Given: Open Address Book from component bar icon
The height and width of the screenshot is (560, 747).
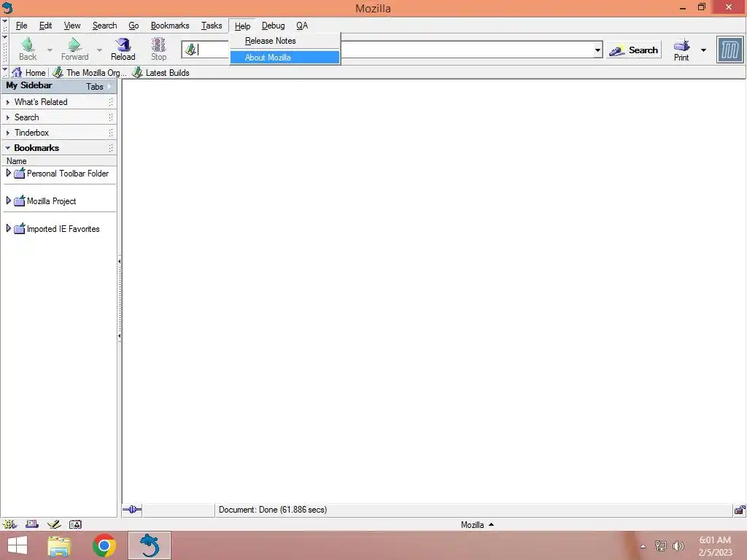Looking at the screenshot, I should tap(75, 524).
